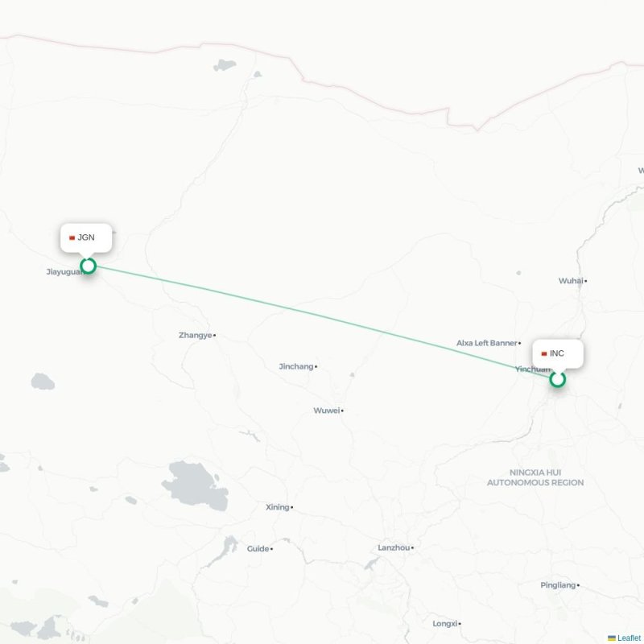Click the green flight route line
The image size is (644, 644).
323,323
